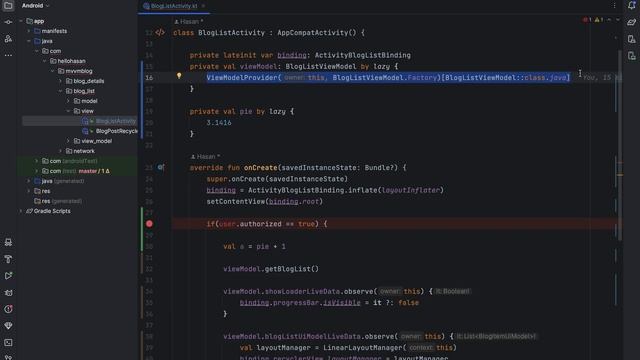Collapse the app module node
Image resolution: width=640 pixels, height=360 pixels.
tap(21, 21)
